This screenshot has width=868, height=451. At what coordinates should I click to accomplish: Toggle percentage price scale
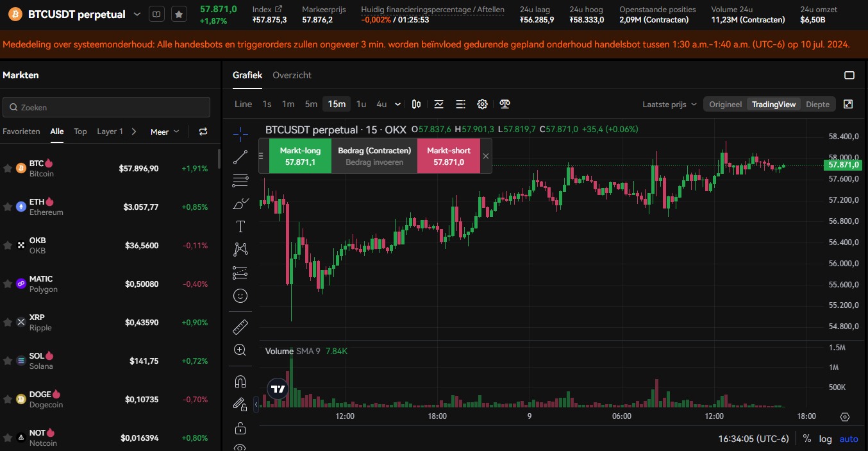806,439
